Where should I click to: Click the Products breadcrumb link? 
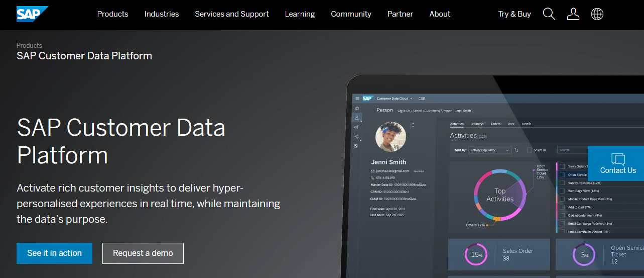click(29, 45)
